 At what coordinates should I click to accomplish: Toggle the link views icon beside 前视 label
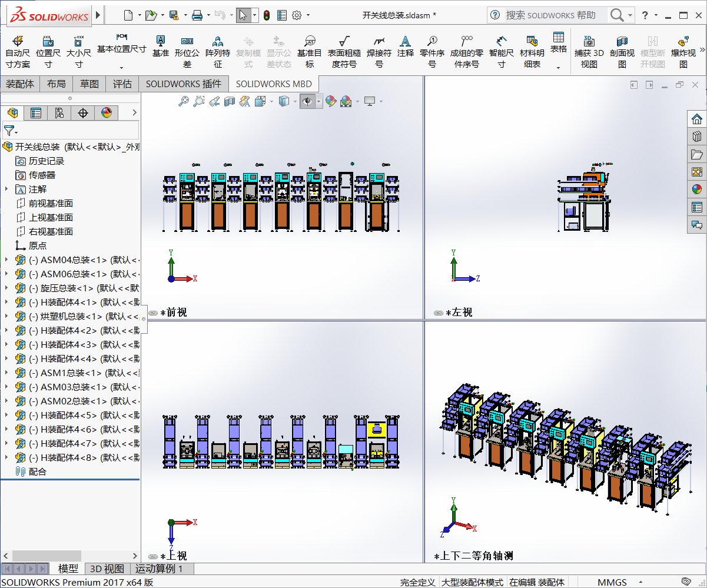[x=153, y=313]
